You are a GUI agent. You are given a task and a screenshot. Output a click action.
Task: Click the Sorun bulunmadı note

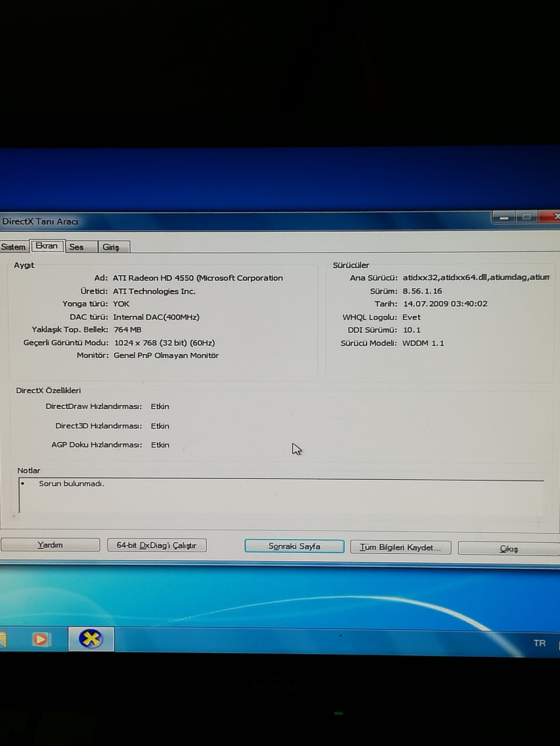[x=71, y=483]
